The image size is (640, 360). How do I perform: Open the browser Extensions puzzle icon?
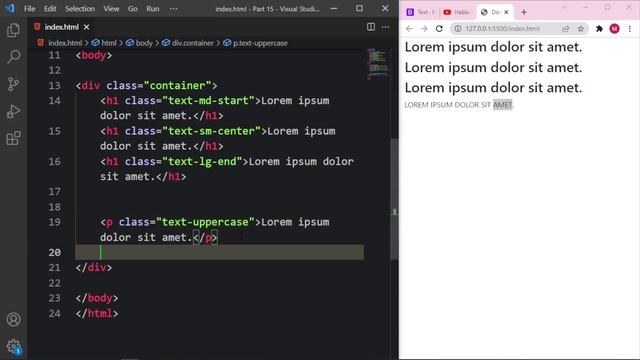599,29
